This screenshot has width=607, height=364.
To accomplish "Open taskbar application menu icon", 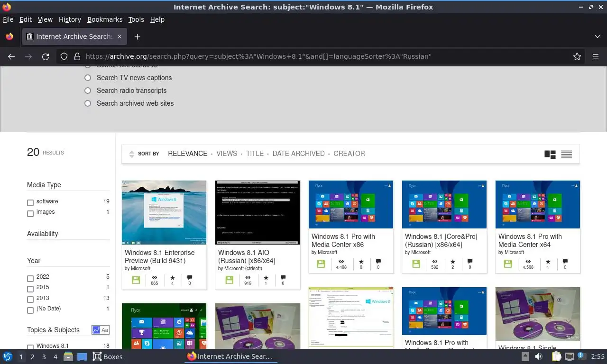I will click(8, 356).
